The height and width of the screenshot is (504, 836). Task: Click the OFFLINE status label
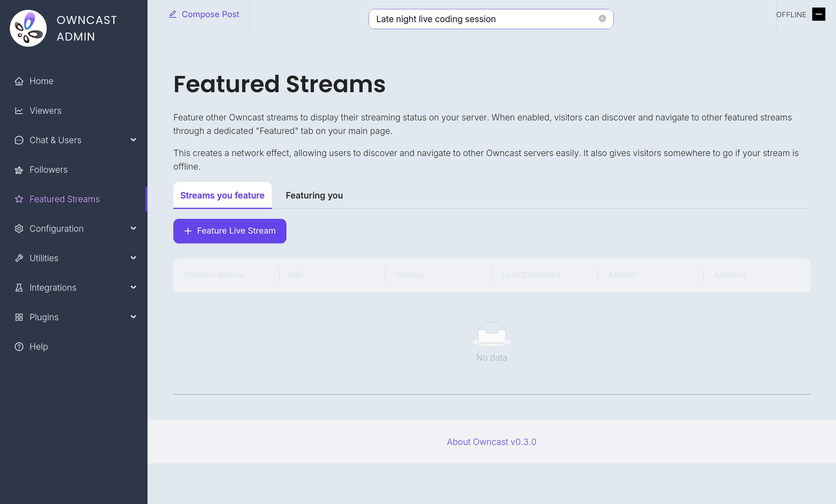click(x=791, y=15)
